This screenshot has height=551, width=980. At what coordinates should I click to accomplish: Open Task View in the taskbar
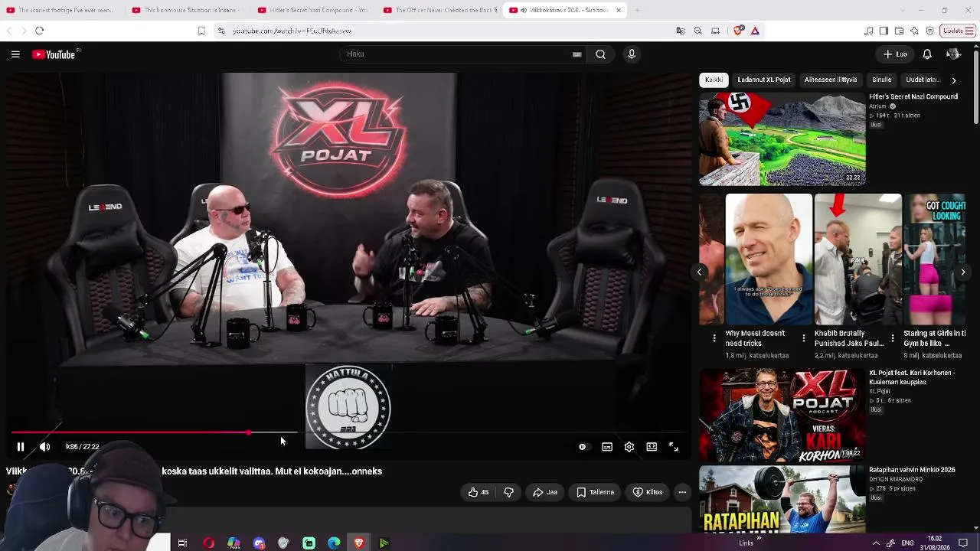click(x=182, y=543)
